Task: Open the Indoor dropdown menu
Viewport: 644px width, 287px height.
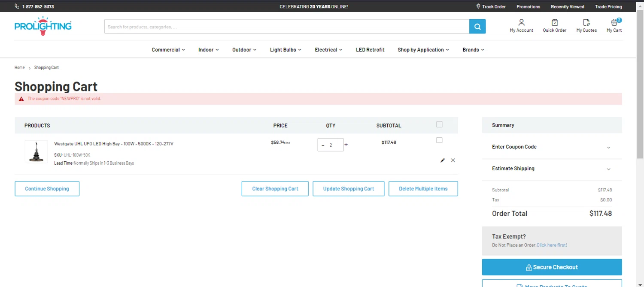Action: (x=209, y=50)
